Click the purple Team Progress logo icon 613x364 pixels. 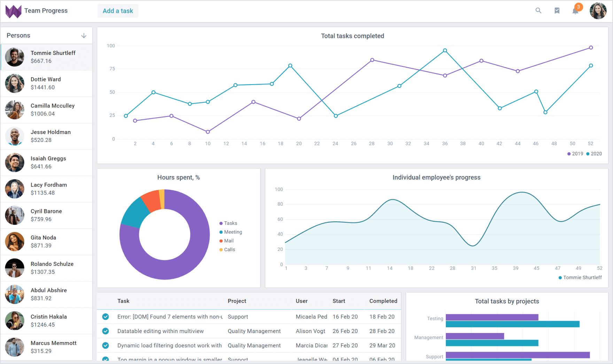tap(14, 11)
